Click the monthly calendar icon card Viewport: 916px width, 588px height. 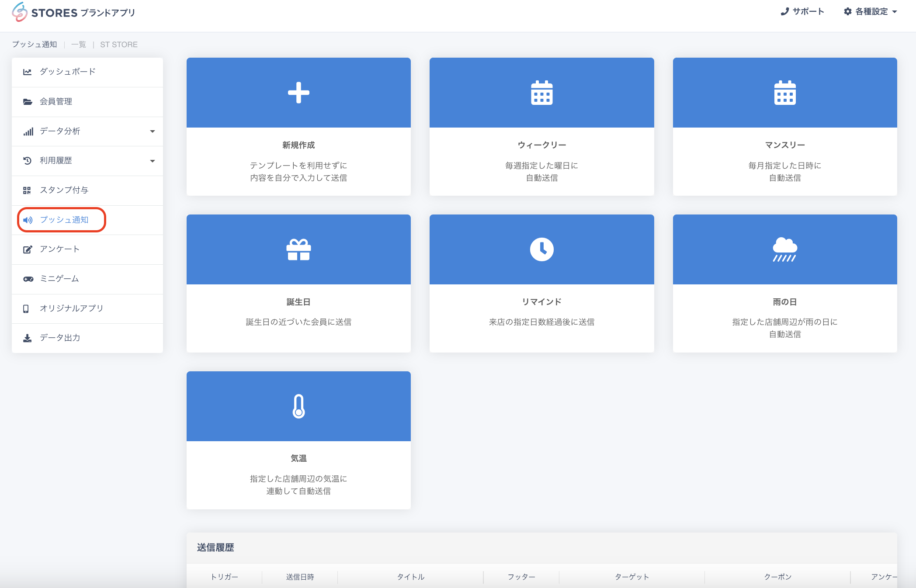pyautogui.click(x=784, y=93)
